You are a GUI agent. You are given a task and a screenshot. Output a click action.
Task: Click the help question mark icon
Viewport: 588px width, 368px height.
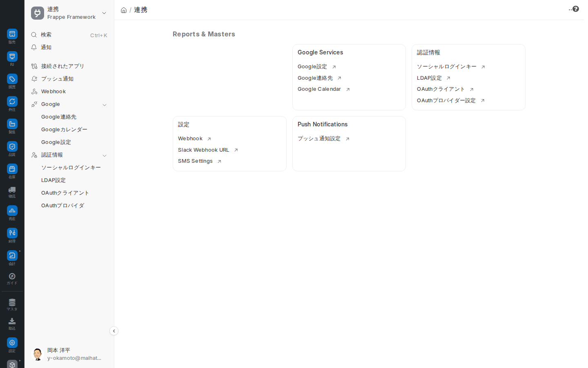coord(576,9)
